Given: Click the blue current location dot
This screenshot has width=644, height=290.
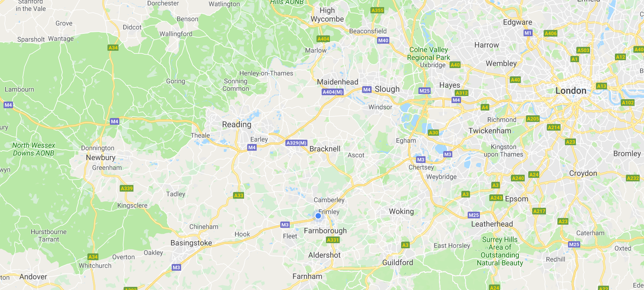Looking at the screenshot, I should coord(318,216).
